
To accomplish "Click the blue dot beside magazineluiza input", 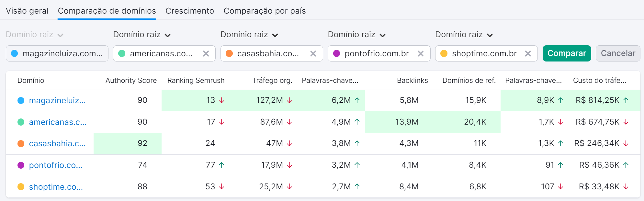I will coord(15,54).
